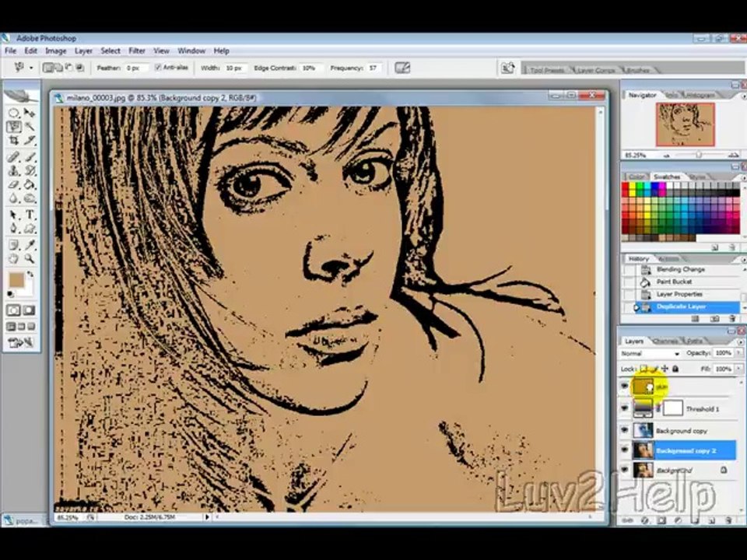Open the File menu
The height and width of the screenshot is (560, 747).
10,51
